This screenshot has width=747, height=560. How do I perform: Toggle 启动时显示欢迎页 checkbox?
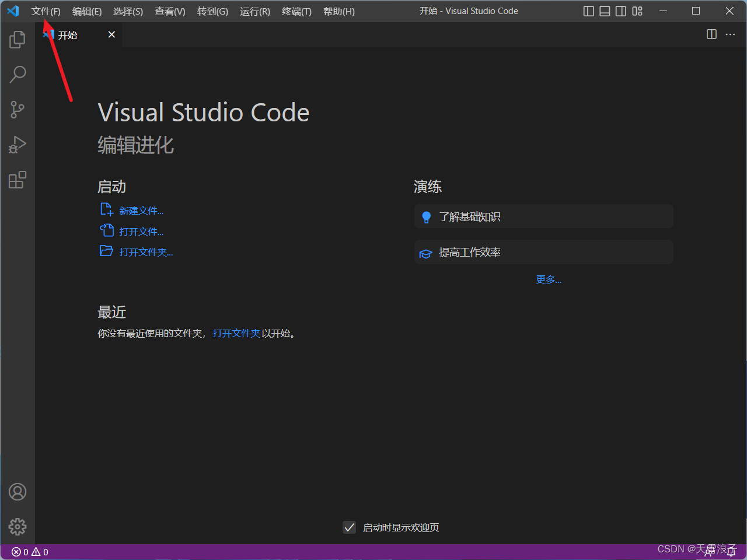click(x=349, y=527)
